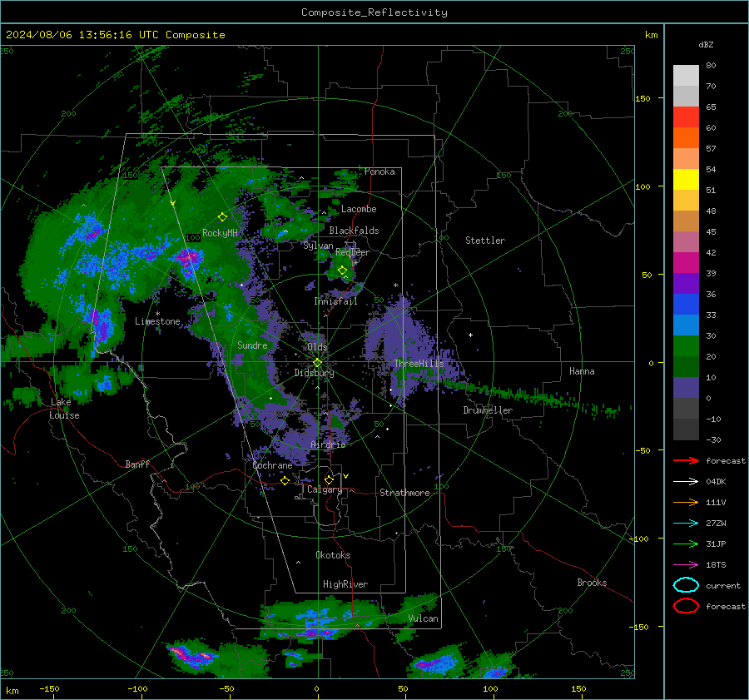
Task: Click the ThreeHills label
Action: [x=419, y=364]
